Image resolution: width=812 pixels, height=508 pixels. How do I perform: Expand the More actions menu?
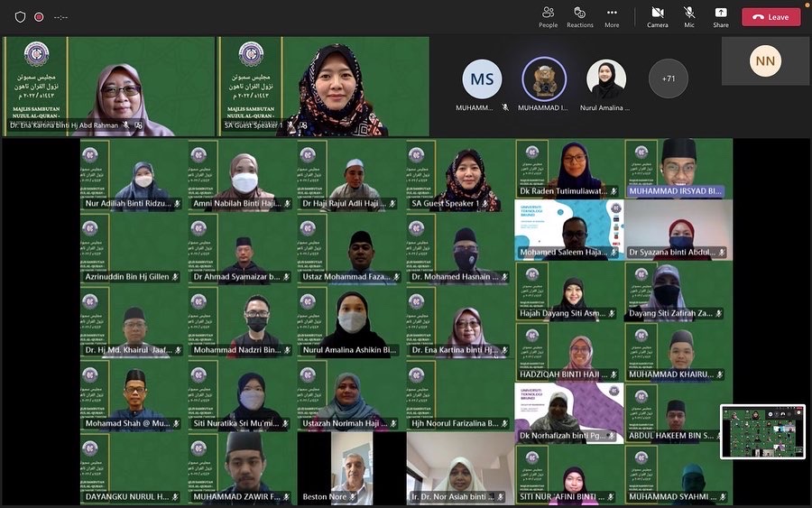612,16
